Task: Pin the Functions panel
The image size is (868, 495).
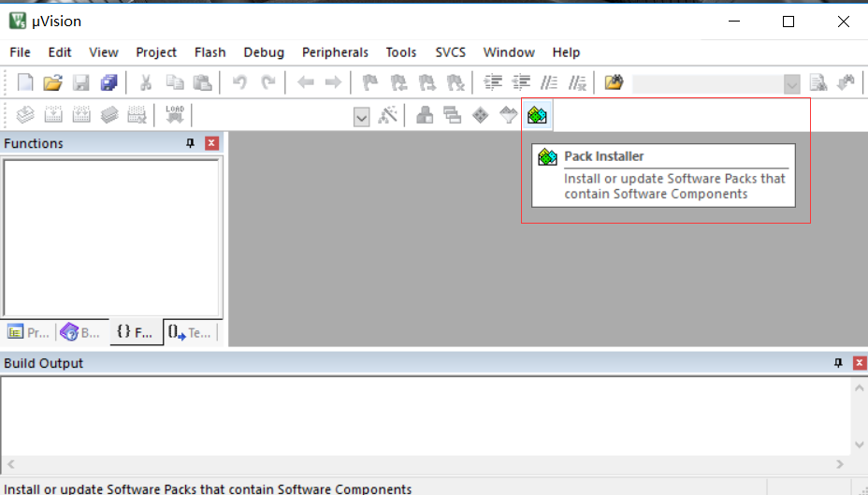Action: (191, 143)
